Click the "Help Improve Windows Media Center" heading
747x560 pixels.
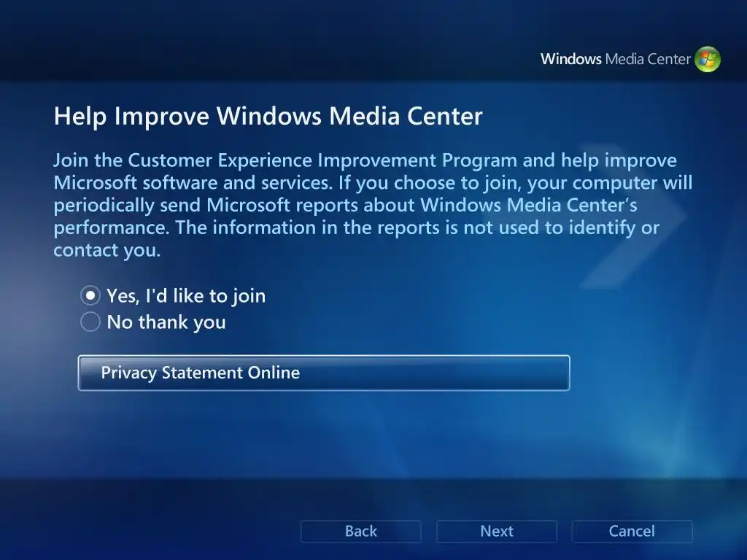pyautogui.click(x=268, y=116)
